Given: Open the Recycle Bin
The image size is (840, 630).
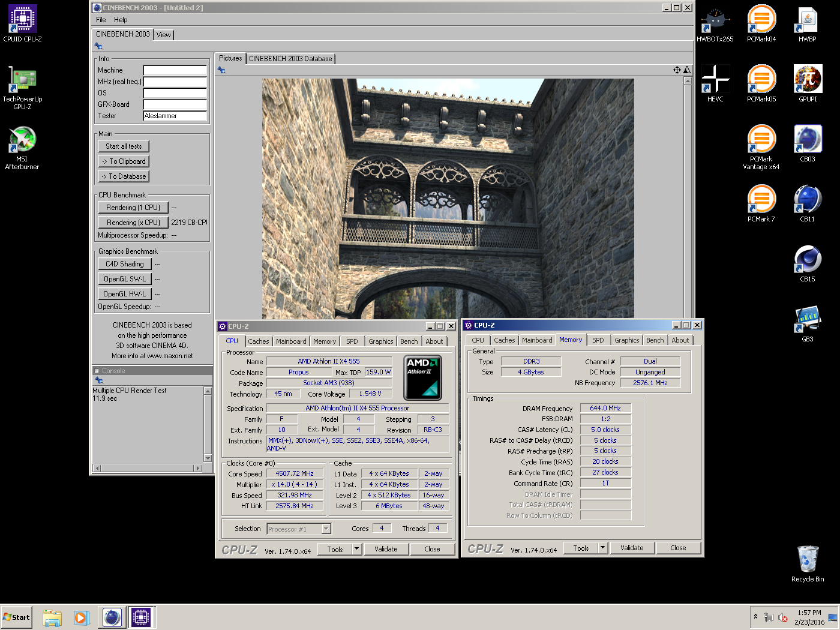Looking at the screenshot, I should [808, 564].
